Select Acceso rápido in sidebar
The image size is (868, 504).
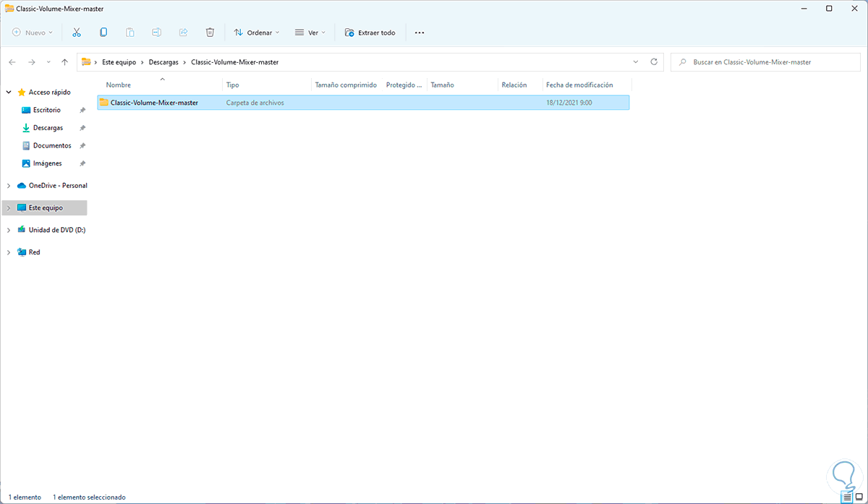point(49,93)
